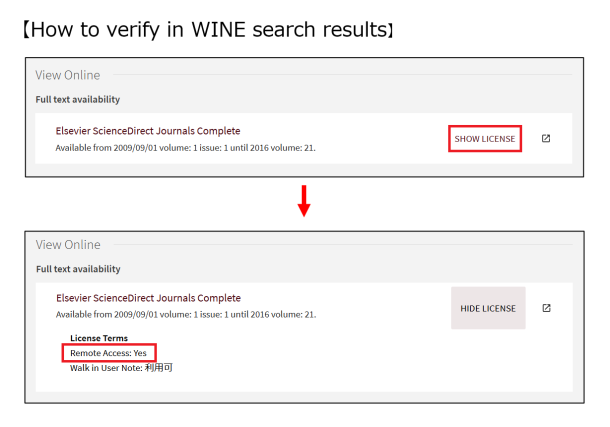610x427 pixels.
Task: Click availability date text beside SHOW LICENSE
Action: [185, 148]
